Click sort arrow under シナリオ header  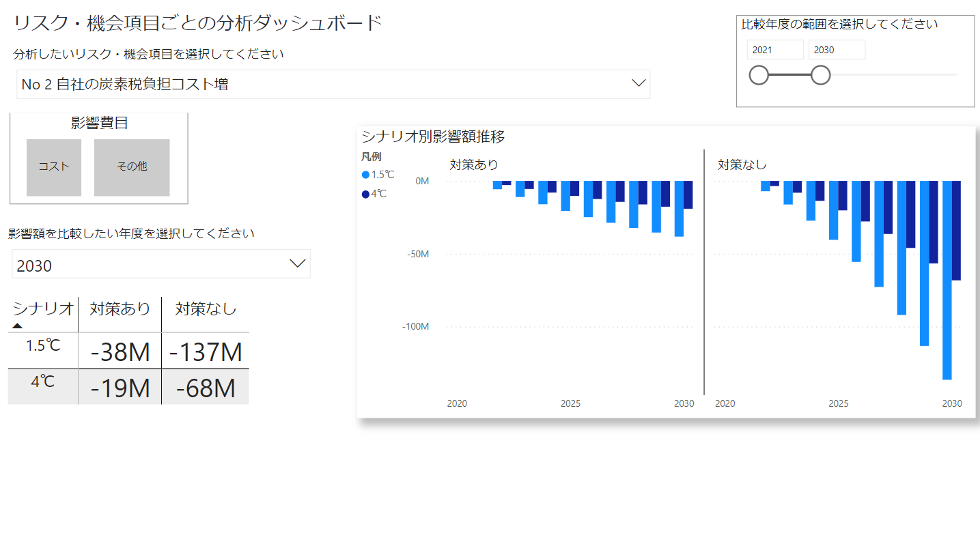coord(18,326)
